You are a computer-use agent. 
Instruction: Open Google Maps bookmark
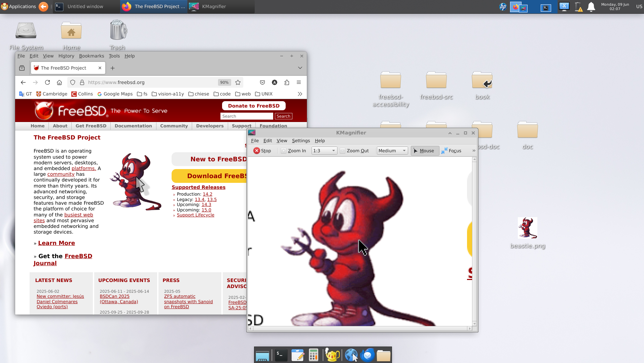(115, 94)
